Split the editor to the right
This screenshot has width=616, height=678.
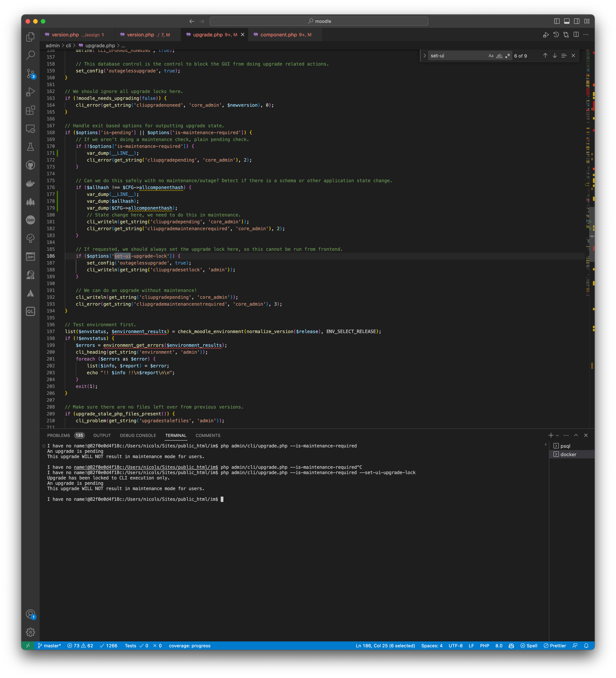576,35
